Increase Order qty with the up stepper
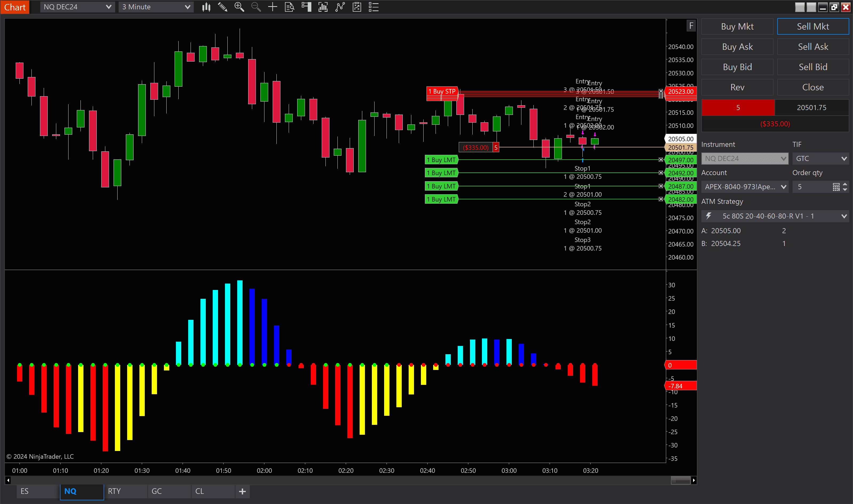 click(845, 184)
